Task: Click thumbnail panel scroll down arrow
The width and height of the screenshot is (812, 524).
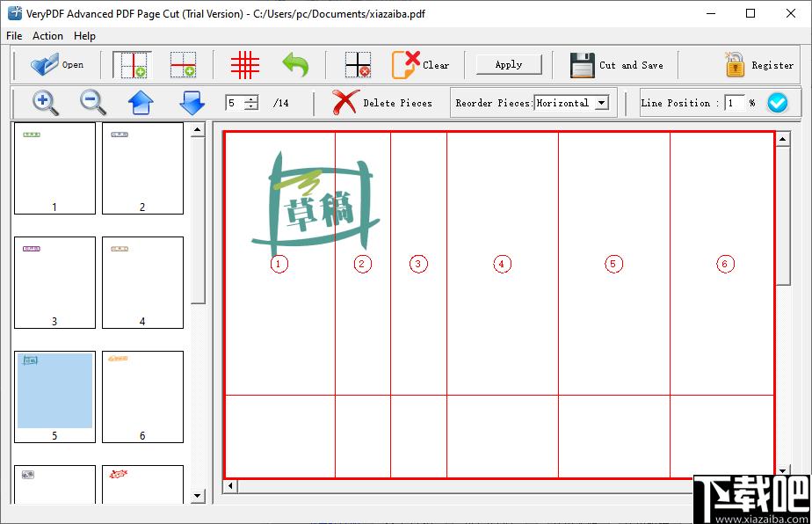Action: click(x=198, y=496)
